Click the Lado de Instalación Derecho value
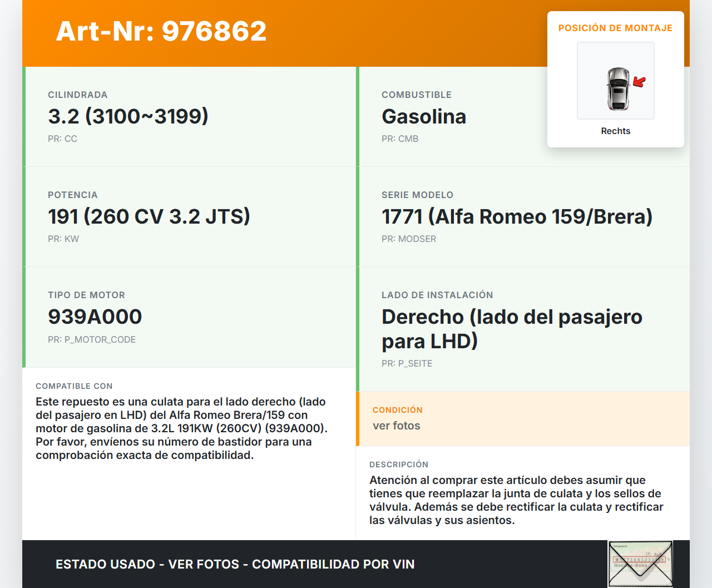 tap(512, 329)
